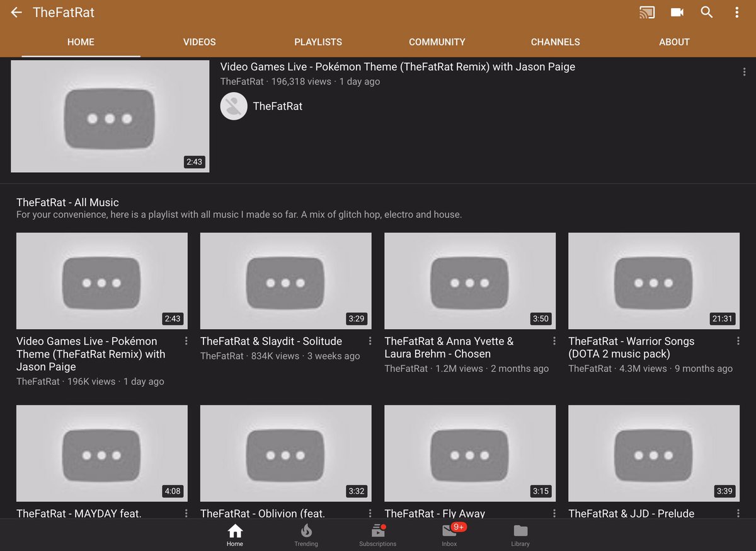Tap TheFatRat - MAYDAY feat. title
The image size is (756, 551).
point(79,513)
